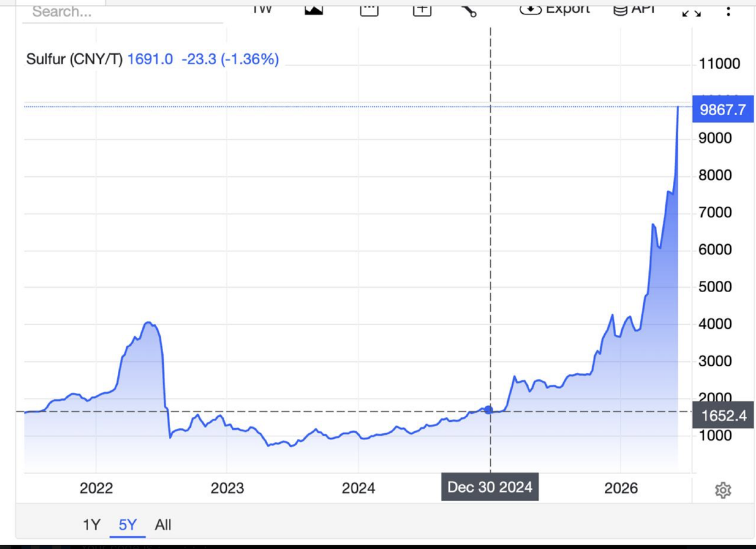Viewport: 756px width, 549px height.
Task: Select the All time range tab
Action: pyautogui.click(x=163, y=524)
